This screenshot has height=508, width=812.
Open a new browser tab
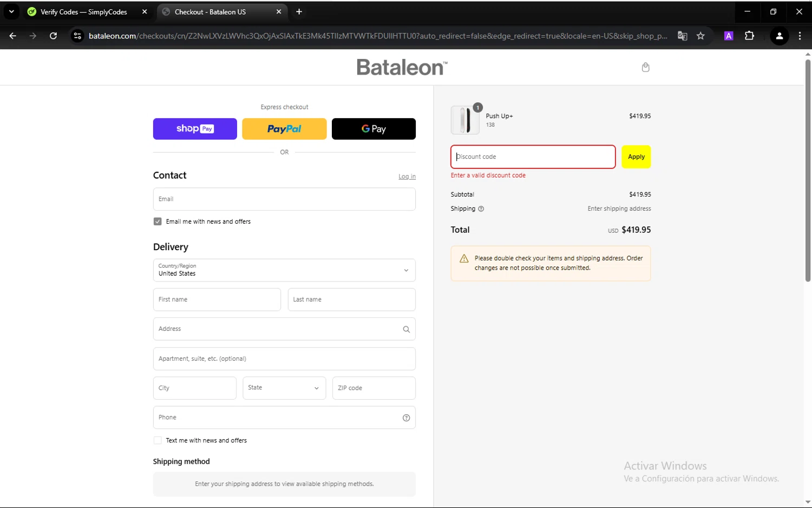tap(299, 12)
